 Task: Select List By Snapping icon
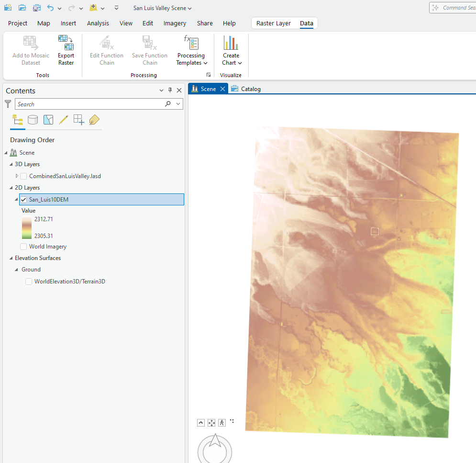tap(79, 120)
